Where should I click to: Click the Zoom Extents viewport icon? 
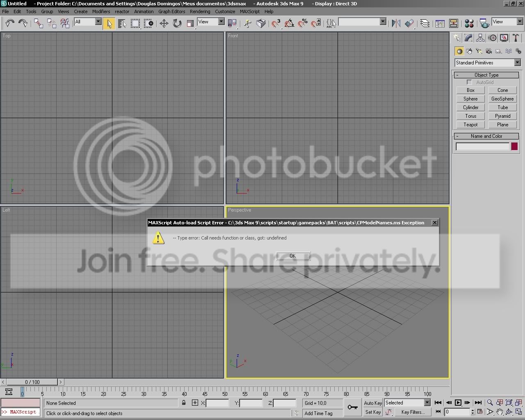(x=509, y=403)
